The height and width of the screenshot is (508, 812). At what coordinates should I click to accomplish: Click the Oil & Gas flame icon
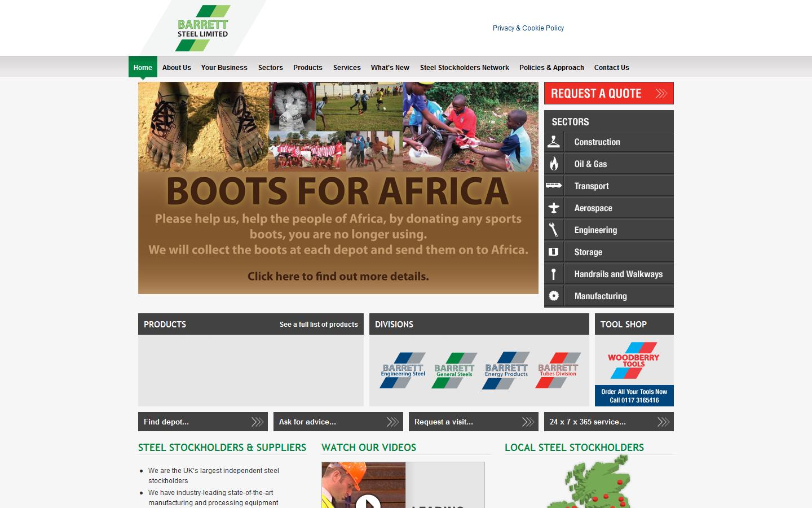click(x=554, y=164)
